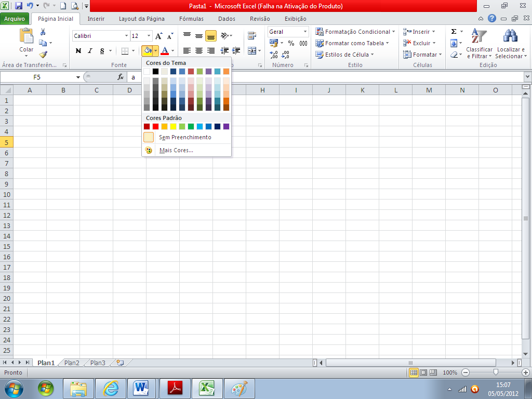Click the Formatar cells button

pos(422,54)
